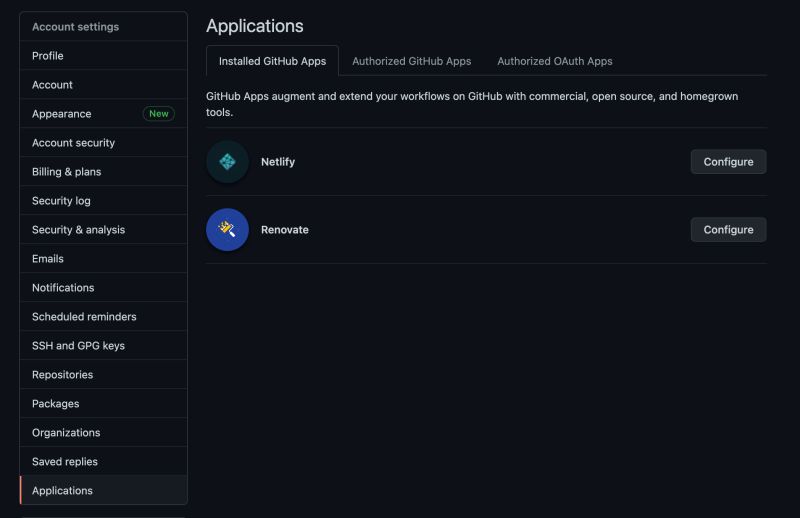
Task: Click the Renovate app name link
Action: coord(285,230)
